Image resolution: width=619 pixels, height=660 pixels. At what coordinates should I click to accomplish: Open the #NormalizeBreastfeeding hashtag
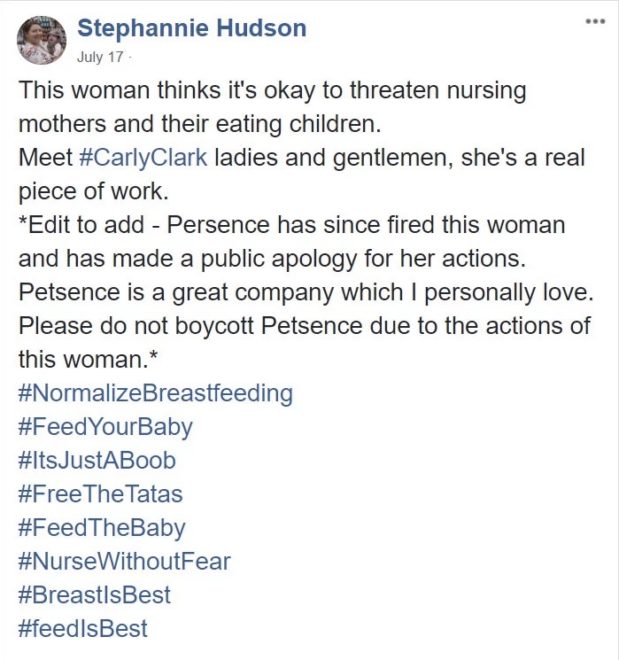coord(155,393)
